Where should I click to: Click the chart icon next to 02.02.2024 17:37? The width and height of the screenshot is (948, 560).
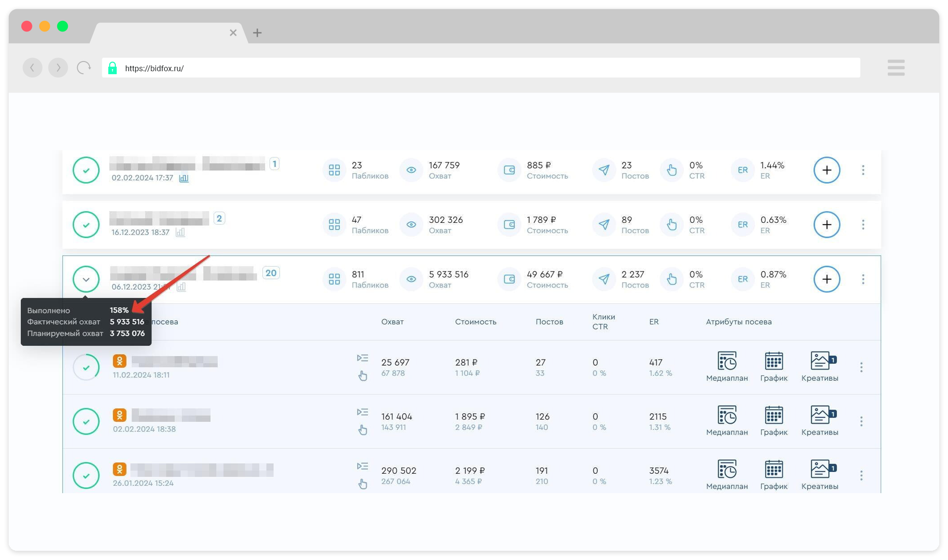[184, 178]
